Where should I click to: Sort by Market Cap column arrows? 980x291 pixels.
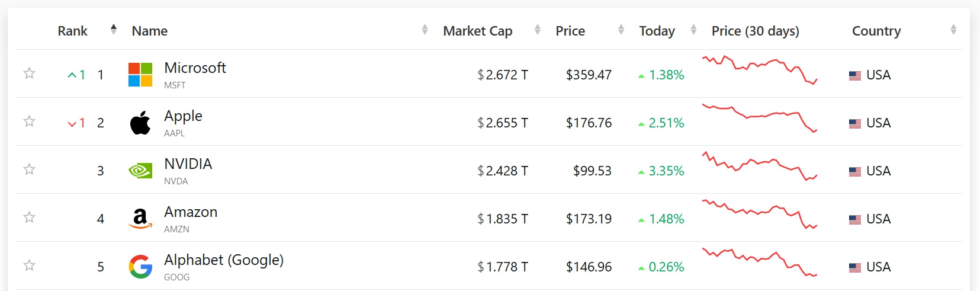538,29
